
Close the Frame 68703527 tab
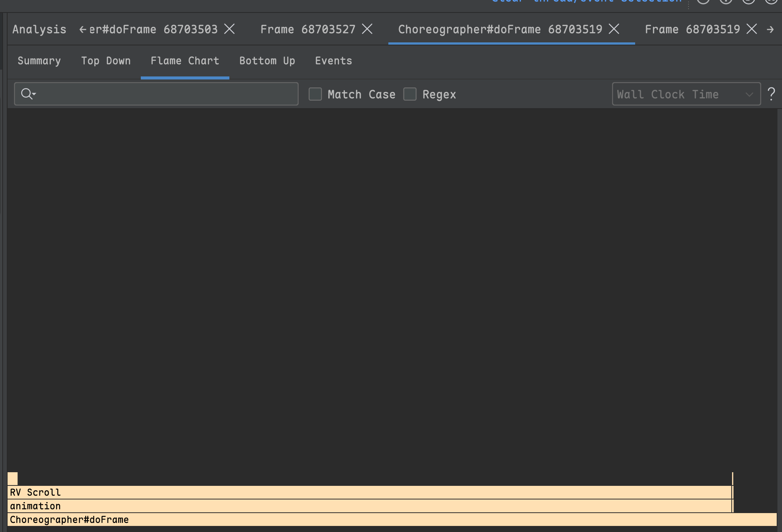(367, 29)
